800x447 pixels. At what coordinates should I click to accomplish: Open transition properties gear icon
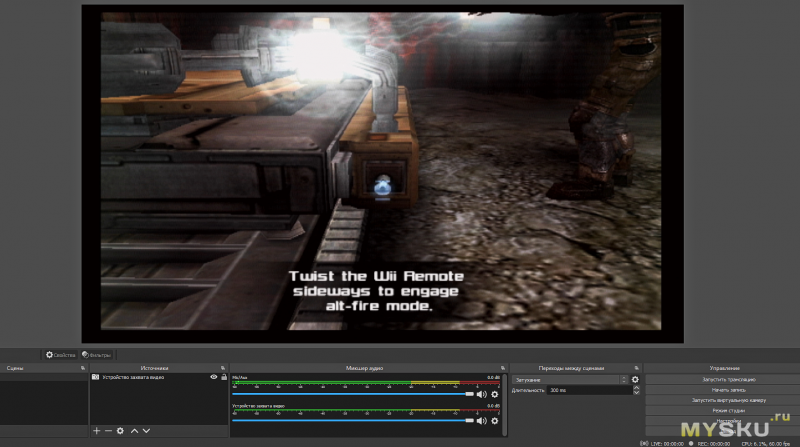pyautogui.click(x=635, y=380)
